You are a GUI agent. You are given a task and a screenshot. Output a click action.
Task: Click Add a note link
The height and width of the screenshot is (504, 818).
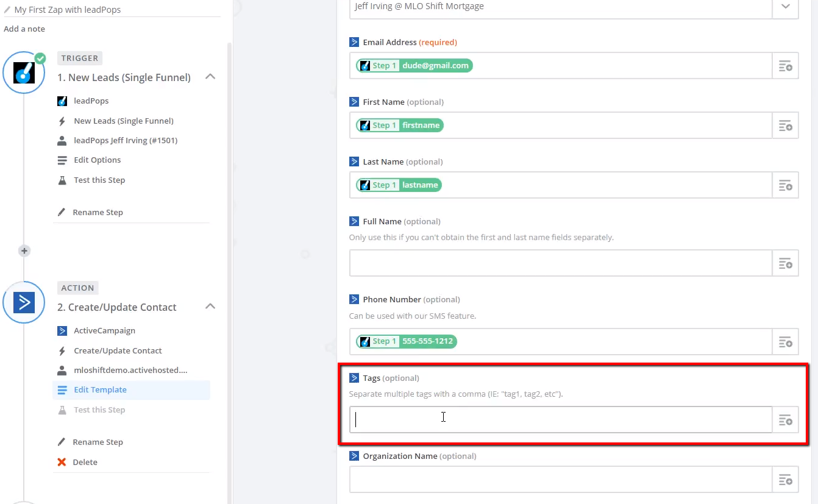click(24, 29)
